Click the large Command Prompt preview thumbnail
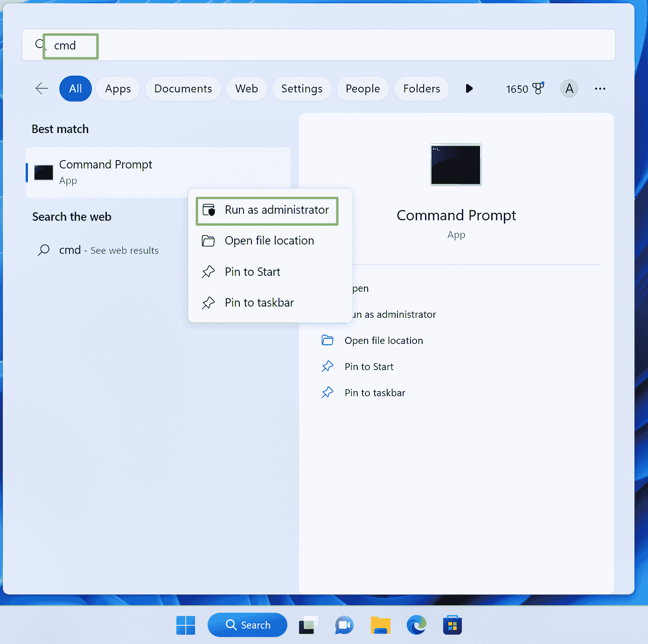Viewport: 648px width, 644px height. coord(456,165)
